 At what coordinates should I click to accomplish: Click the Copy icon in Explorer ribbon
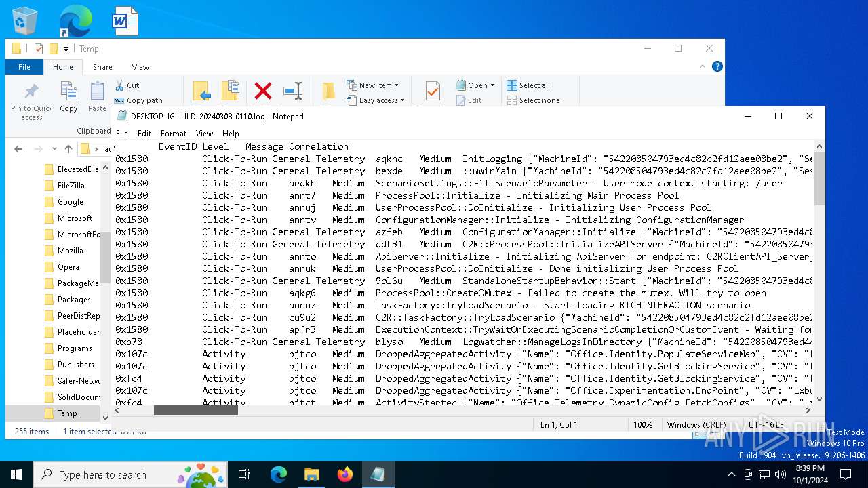coord(68,96)
